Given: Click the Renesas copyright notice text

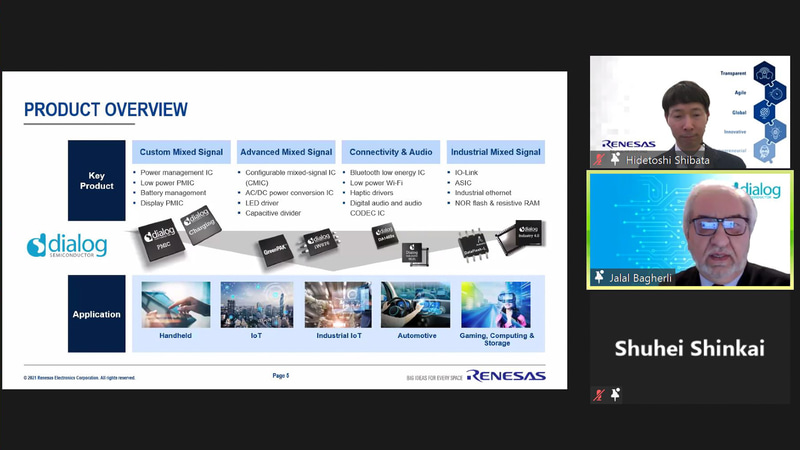Looking at the screenshot, I should click(79, 378).
